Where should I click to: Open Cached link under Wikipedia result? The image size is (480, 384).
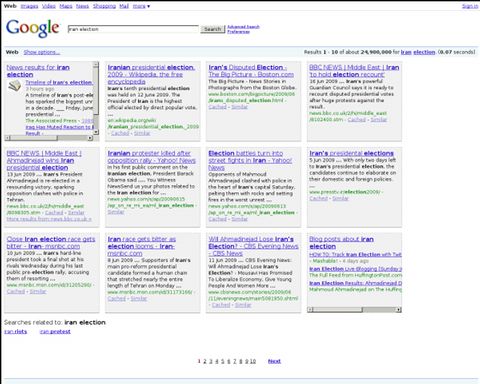[x=120, y=133]
